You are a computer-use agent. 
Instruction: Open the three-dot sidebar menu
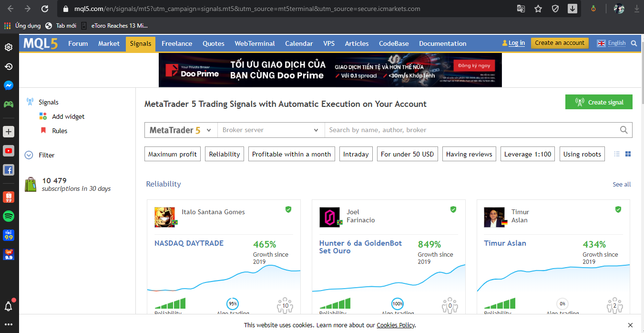point(9,324)
